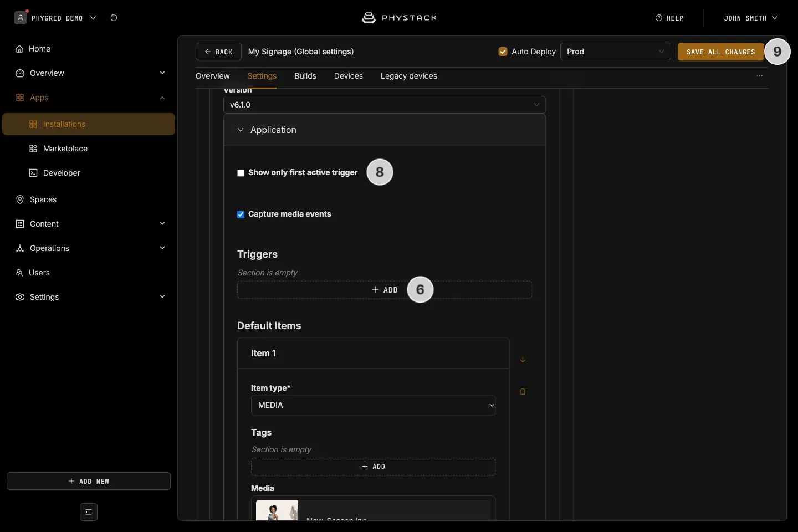
Task: Click the Item 1 header
Action: point(374,353)
